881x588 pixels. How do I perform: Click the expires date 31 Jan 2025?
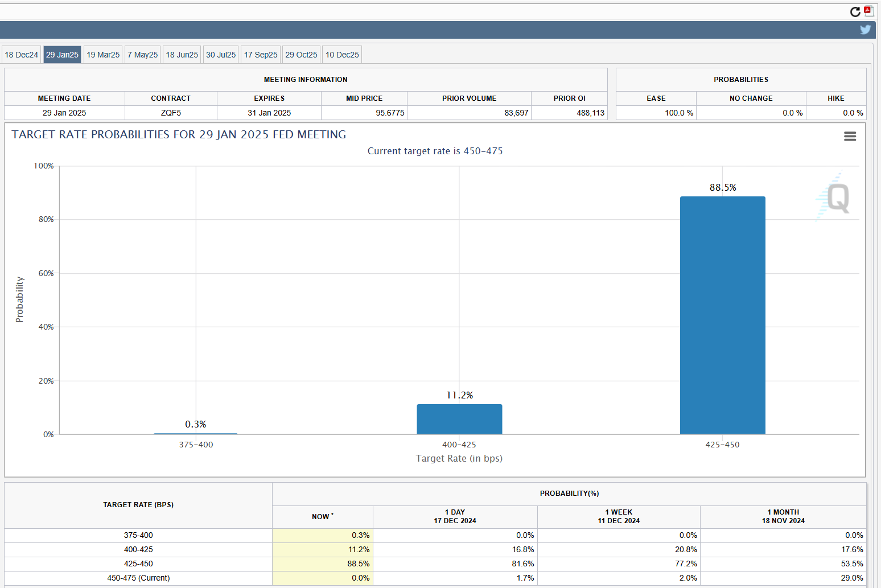point(269,113)
